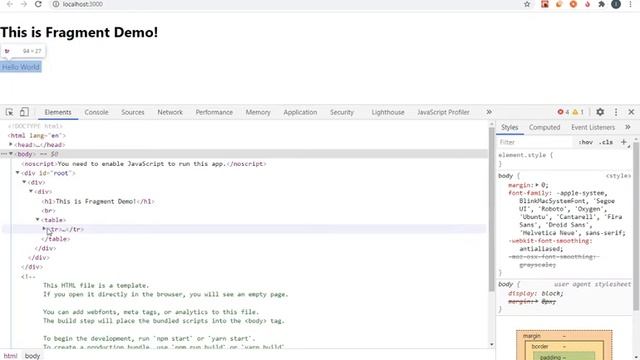Select the Event Listeners sub-tab

(593, 127)
